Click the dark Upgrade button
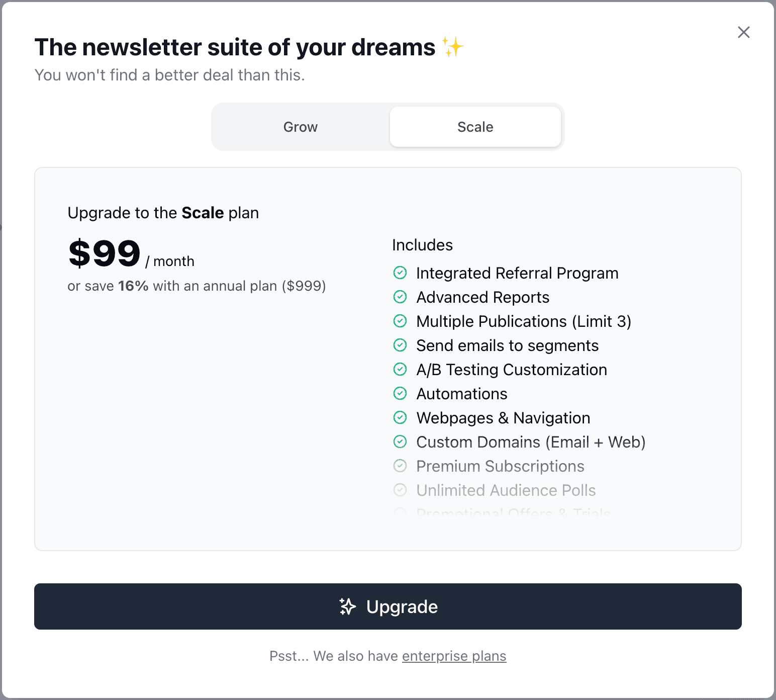The height and width of the screenshot is (700, 776). click(x=387, y=606)
